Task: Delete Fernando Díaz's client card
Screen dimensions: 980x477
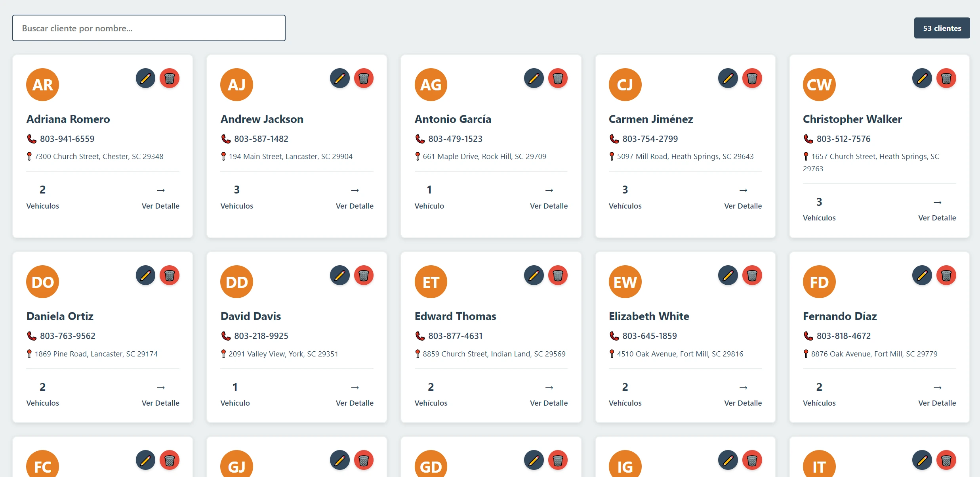Action: pyautogui.click(x=947, y=275)
